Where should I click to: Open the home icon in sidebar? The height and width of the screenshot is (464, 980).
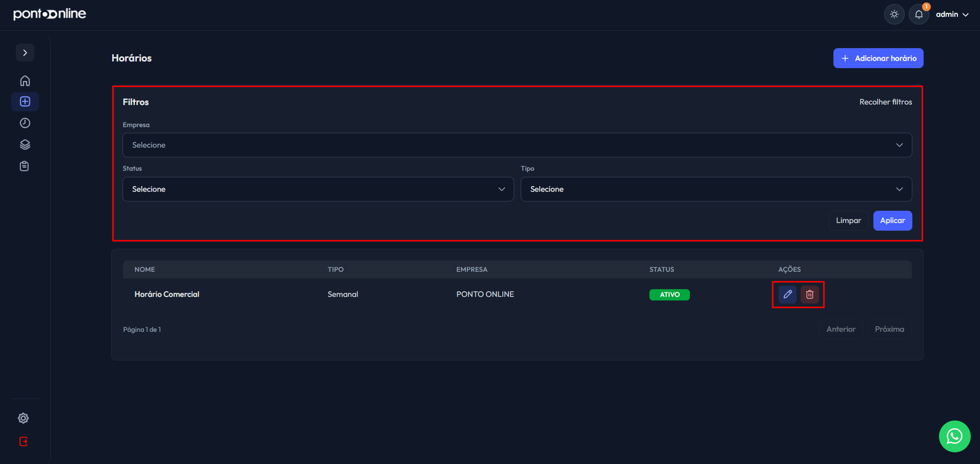coord(25,81)
